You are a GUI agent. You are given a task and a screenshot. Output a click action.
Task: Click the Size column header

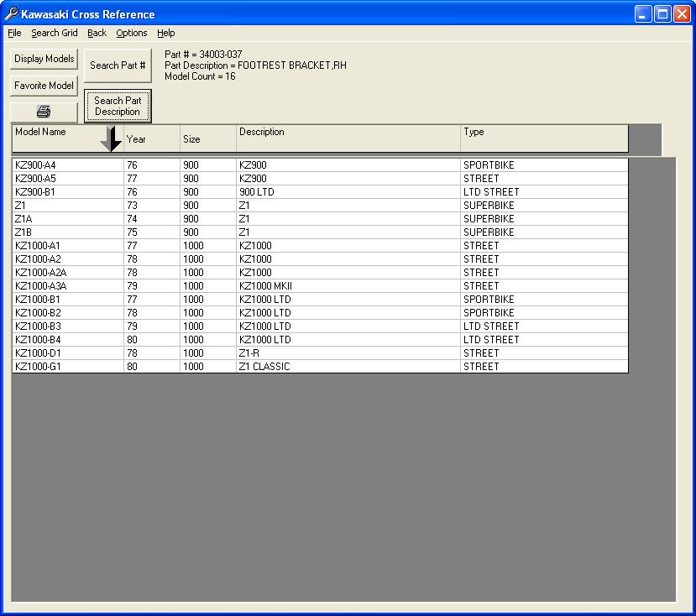click(x=208, y=138)
